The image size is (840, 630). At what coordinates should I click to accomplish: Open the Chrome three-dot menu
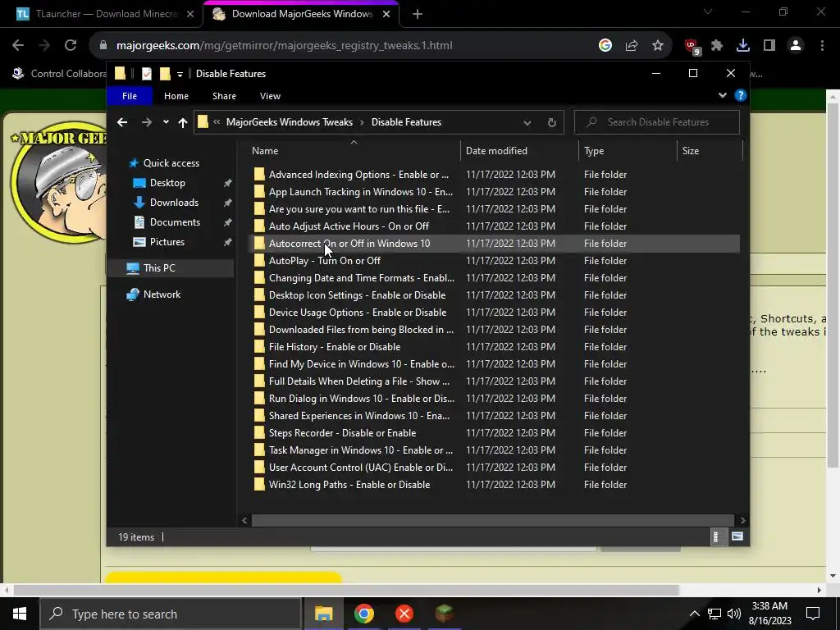pyautogui.click(x=822, y=46)
